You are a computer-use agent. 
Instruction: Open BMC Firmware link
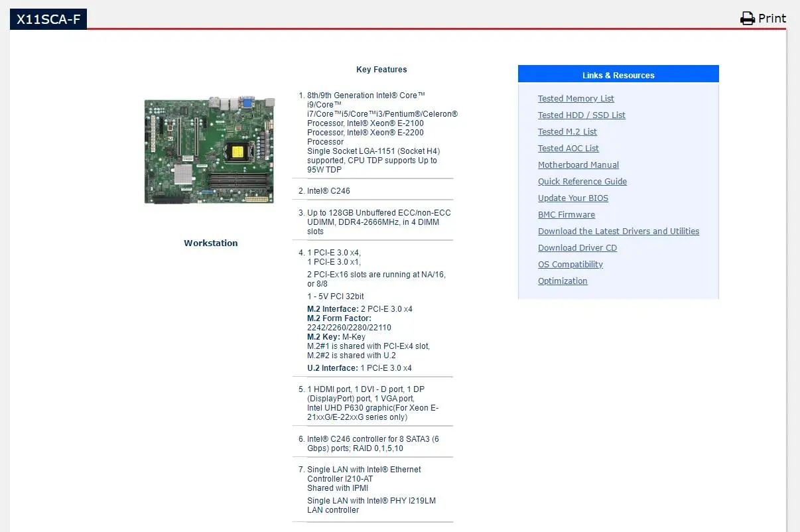pyautogui.click(x=567, y=214)
